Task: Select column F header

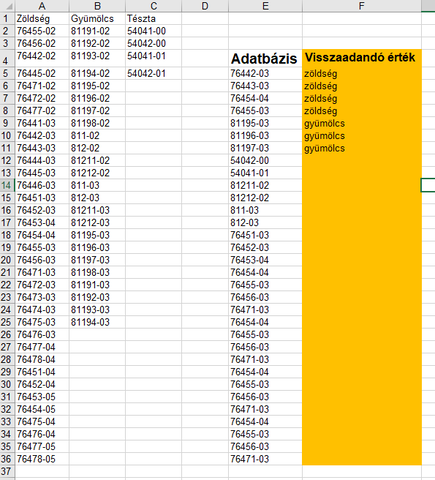Action: [x=362, y=6]
